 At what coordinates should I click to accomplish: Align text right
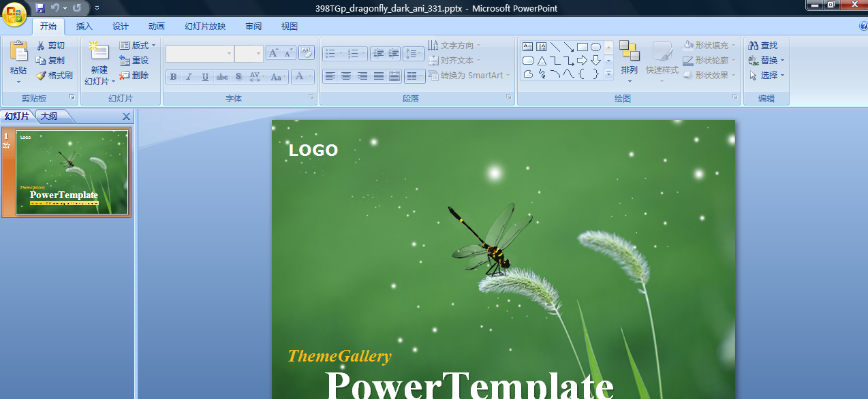362,76
